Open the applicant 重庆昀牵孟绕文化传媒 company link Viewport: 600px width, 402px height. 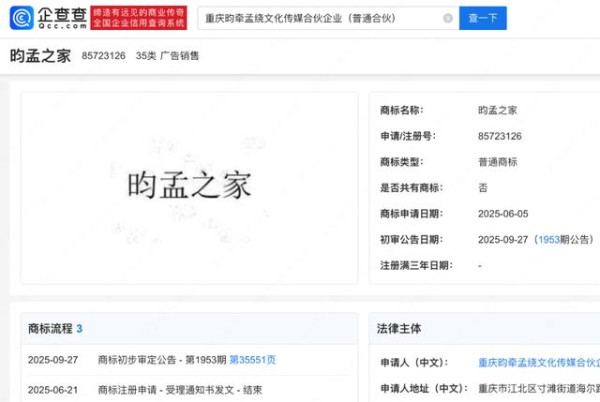(x=538, y=361)
